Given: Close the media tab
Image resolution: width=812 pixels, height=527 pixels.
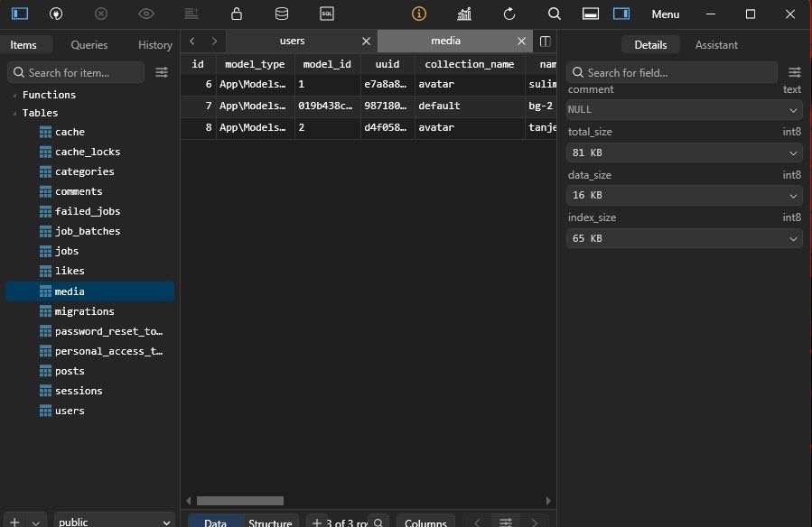Looking at the screenshot, I should coord(521,41).
